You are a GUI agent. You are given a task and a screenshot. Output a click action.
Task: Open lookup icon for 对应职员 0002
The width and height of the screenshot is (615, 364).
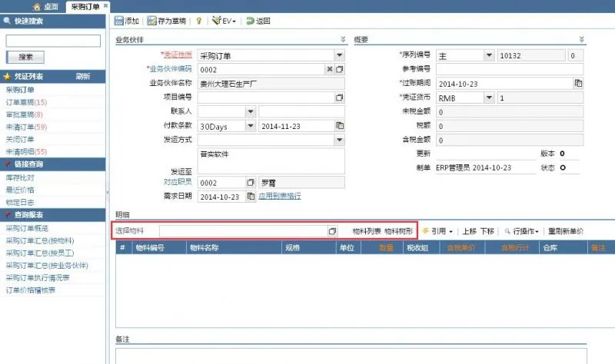click(251, 182)
